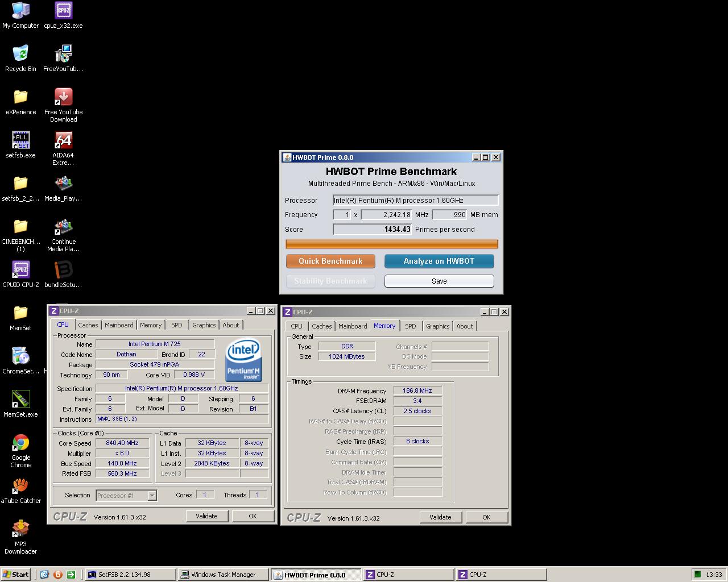Click the Core Speed value 840.40 MHz
The width and height of the screenshot is (728, 582).
click(122, 443)
